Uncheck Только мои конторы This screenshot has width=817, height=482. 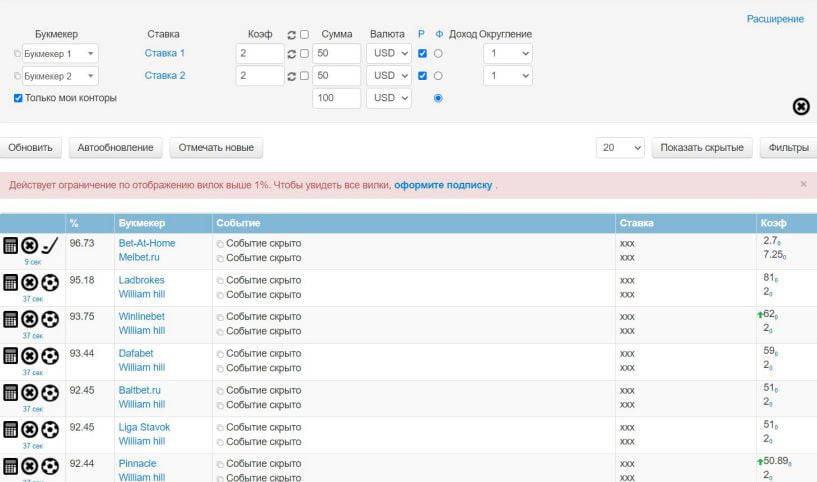(18, 98)
